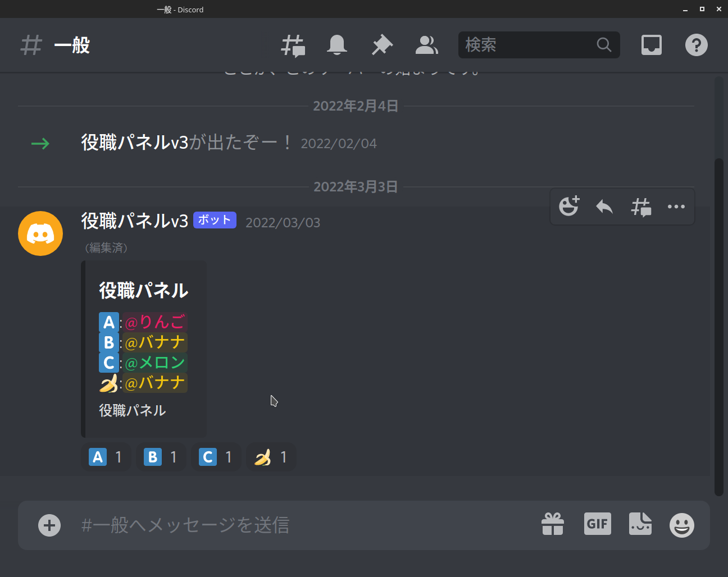The image size is (728, 577).
Task: Click the plus attach file button
Action: [49, 525]
